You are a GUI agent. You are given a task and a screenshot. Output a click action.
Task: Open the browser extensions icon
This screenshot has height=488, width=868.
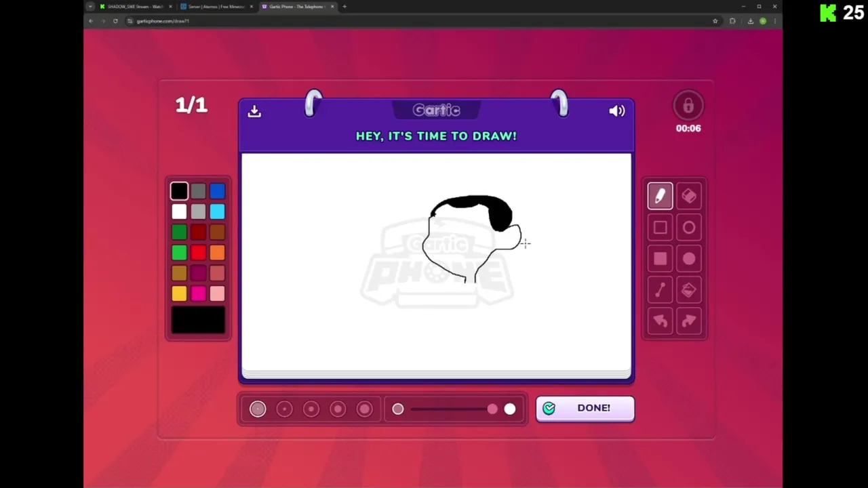pos(732,21)
